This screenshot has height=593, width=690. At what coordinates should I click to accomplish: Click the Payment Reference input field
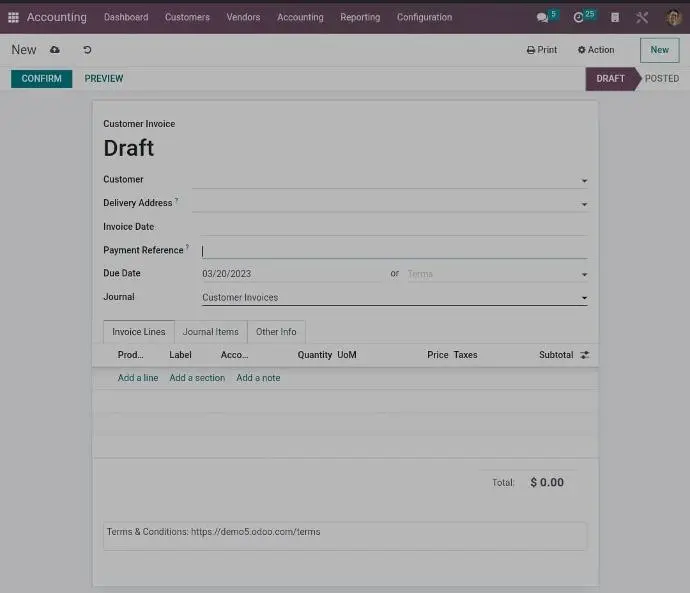pos(394,251)
